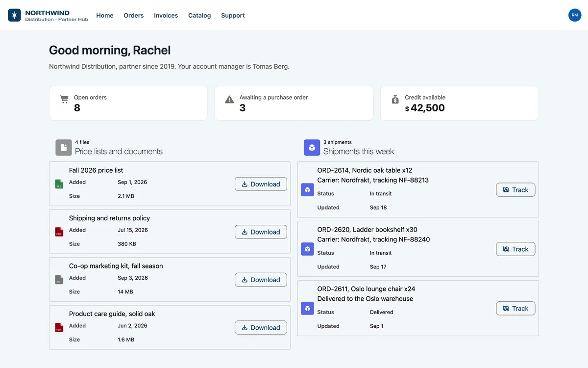Track order ORD-2611
This screenshot has width=588, height=368.
pyautogui.click(x=515, y=308)
